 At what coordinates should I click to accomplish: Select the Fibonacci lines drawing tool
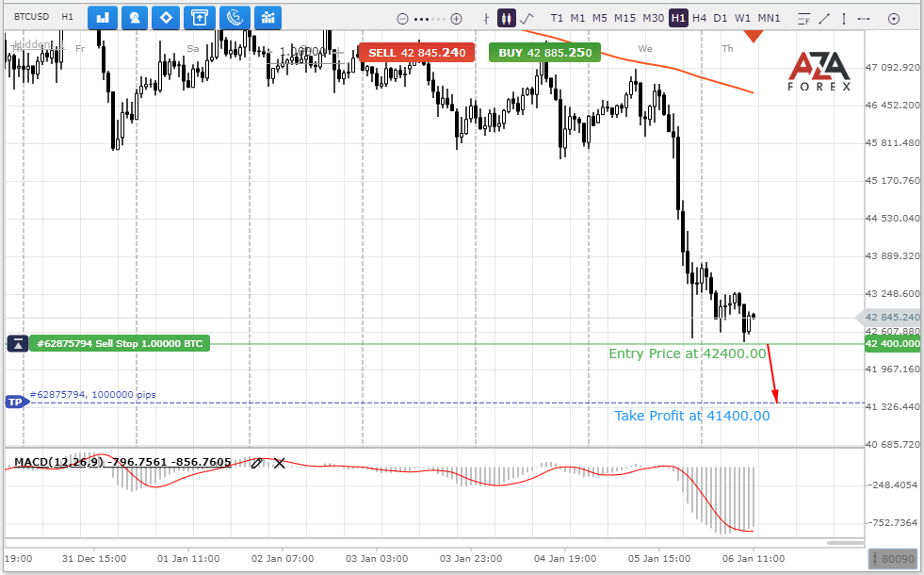point(803,19)
